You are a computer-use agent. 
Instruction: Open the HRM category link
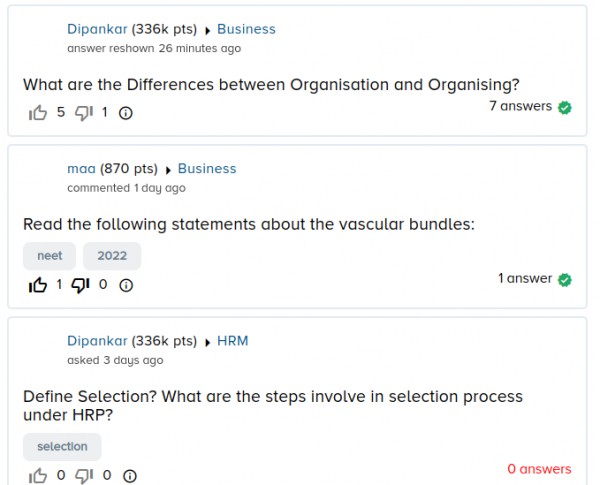(232, 341)
